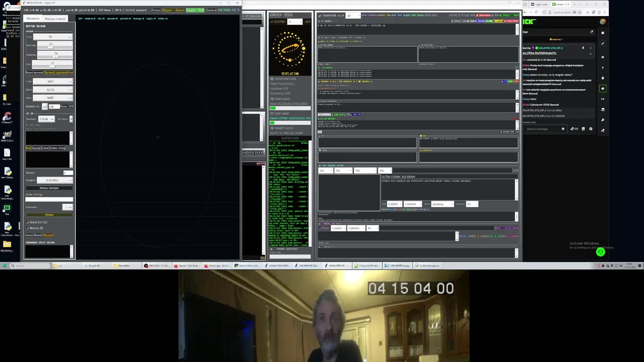Click the wrench icon in Kick sidebar
The height and width of the screenshot is (362, 644).
(x=603, y=120)
